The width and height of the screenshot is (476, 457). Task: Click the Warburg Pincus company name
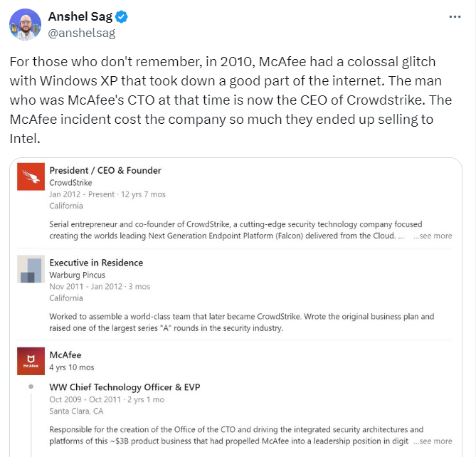[77, 275]
